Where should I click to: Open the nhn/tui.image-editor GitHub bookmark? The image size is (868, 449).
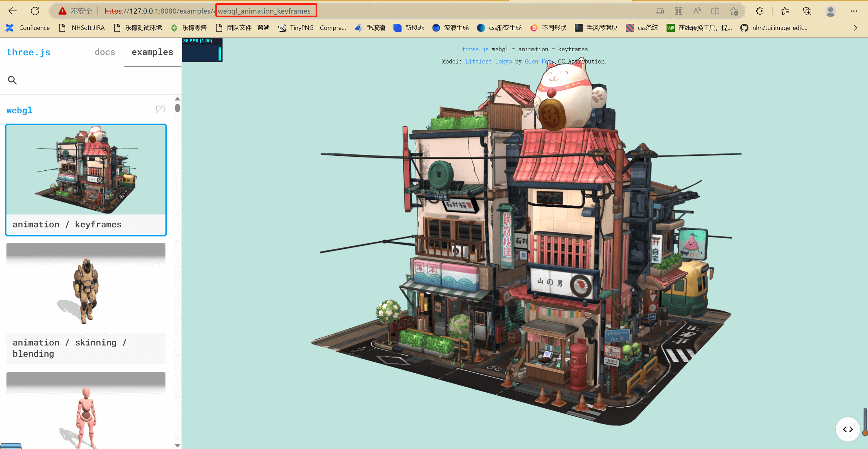pyautogui.click(x=774, y=28)
